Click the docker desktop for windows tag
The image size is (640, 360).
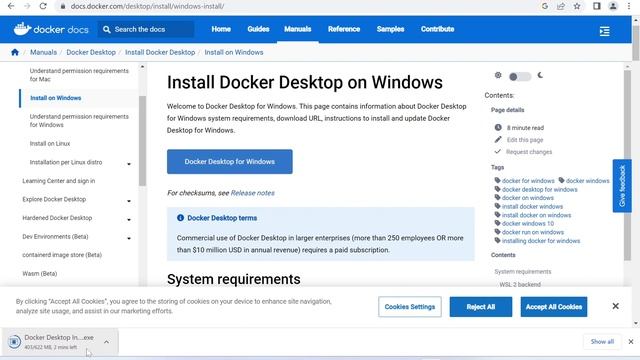click(540, 189)
